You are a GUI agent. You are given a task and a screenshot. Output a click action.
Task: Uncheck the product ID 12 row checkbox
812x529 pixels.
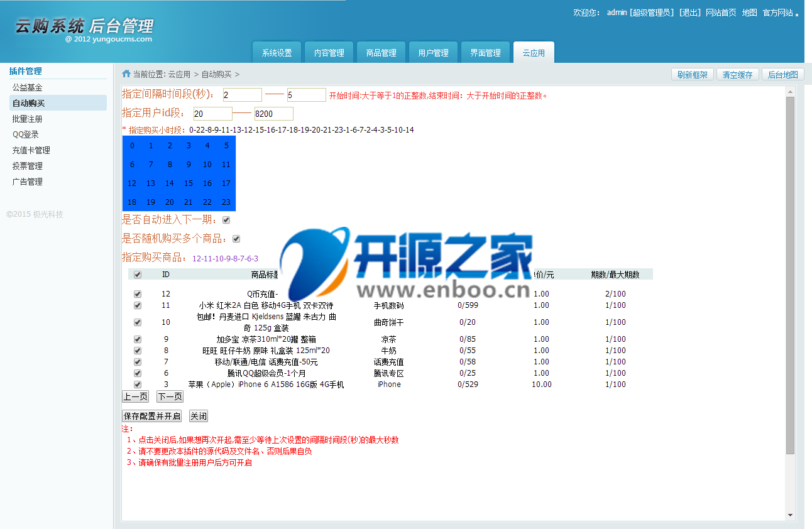coord(138,294)
